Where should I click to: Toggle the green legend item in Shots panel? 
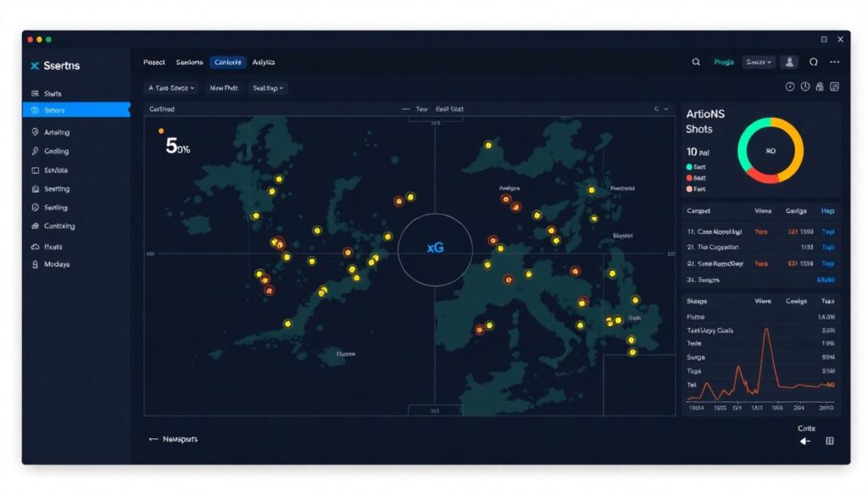click(689, 167)
